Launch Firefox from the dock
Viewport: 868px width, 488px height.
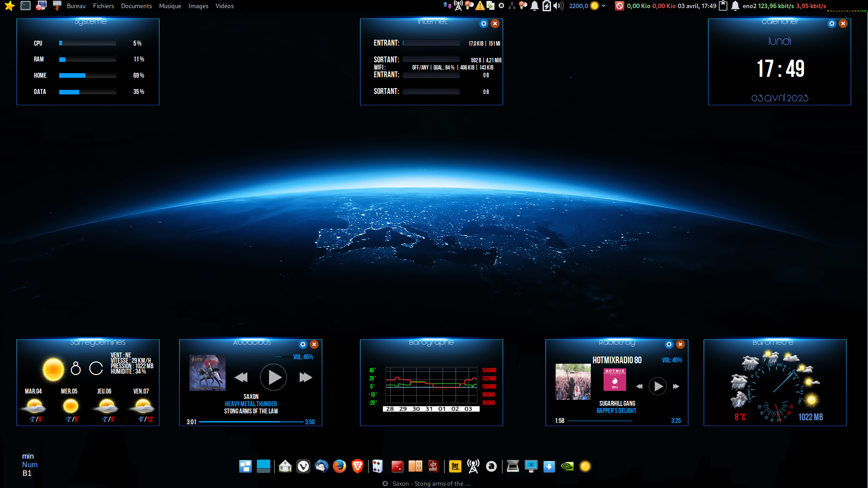point(339,466)
